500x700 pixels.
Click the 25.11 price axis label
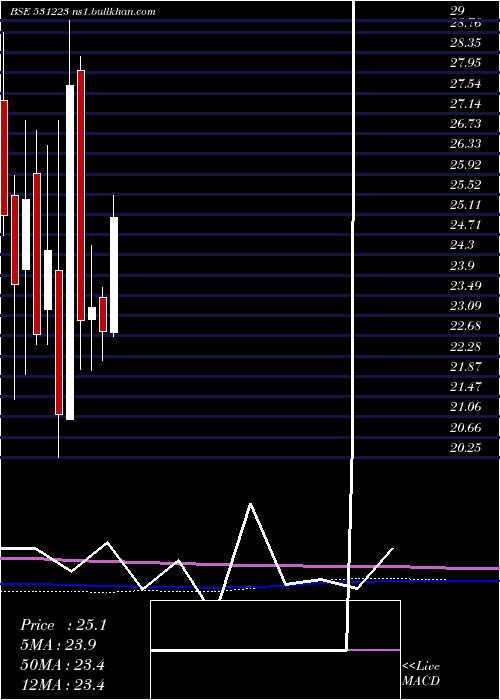pyautogui.click(x=466, y=205)
